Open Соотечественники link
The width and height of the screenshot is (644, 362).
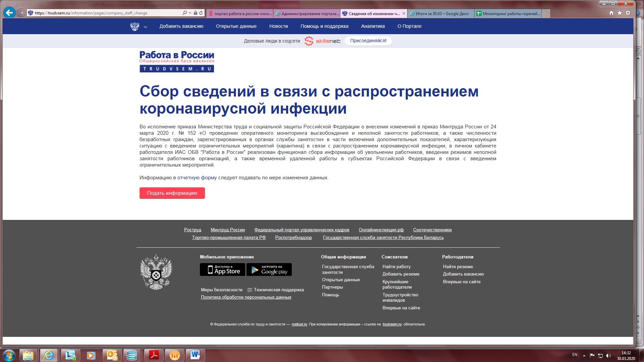(x=432, y=230)
